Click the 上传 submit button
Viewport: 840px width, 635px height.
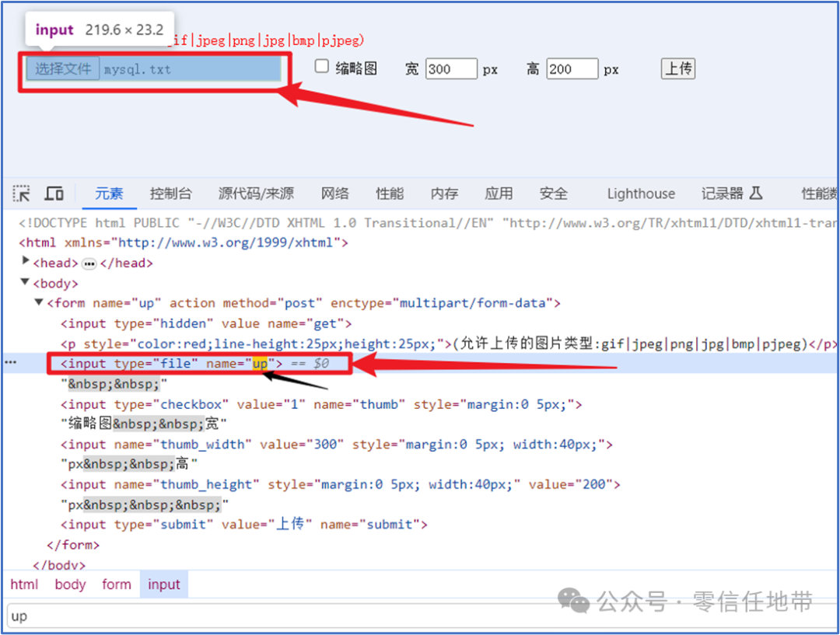[677, 68]
